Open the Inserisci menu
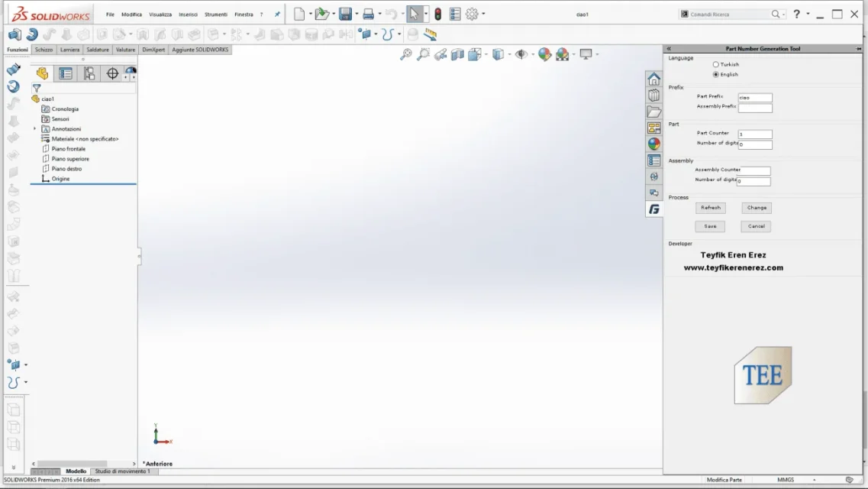868x489 pixels. click(189, 15)
